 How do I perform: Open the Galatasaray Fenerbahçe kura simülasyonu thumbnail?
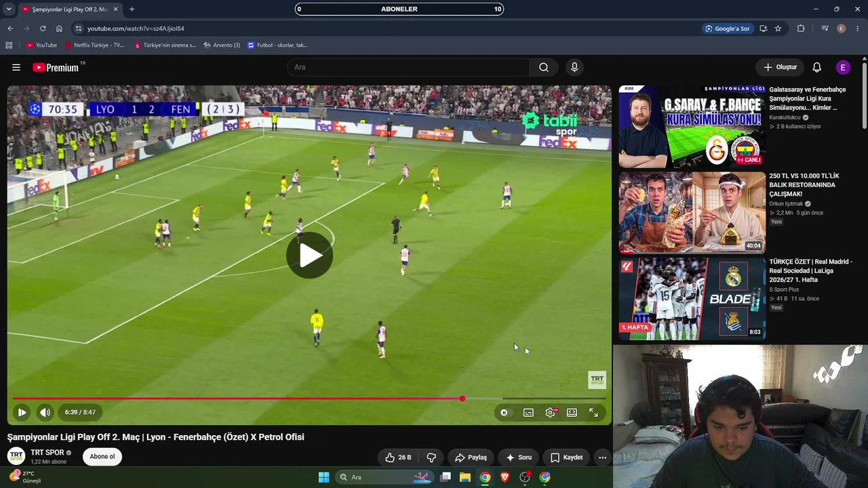[x=692, y=126]
